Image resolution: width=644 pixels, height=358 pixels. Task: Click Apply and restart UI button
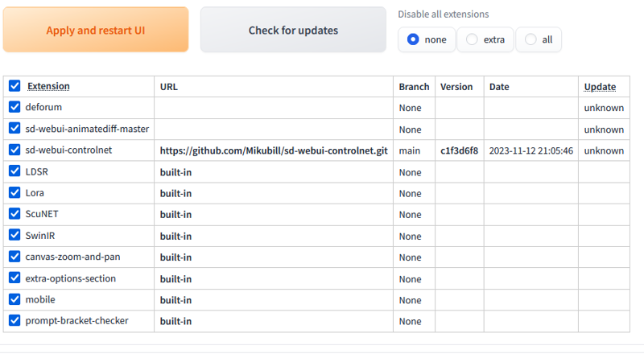point(96,30)
